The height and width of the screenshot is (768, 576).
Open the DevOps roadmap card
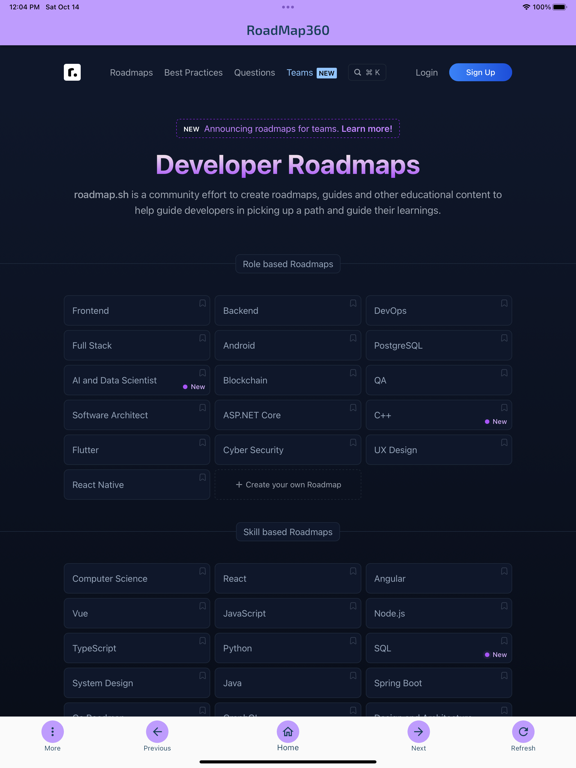coord(439,311)
